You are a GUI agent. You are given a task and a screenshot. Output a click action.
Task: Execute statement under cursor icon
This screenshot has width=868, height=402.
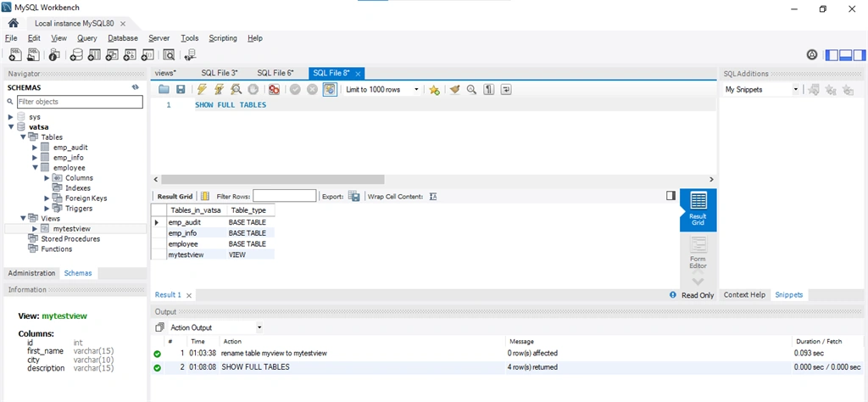pos(220,89)
